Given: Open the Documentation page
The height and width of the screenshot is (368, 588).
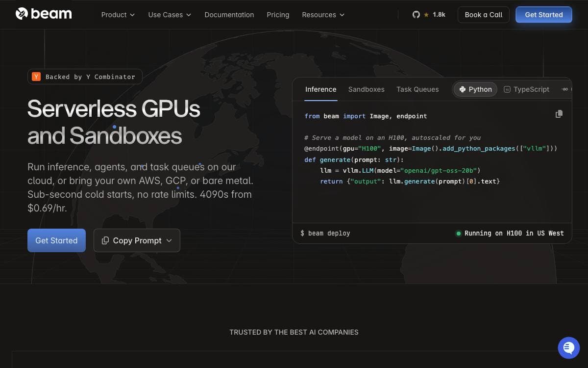Looking at the screenshot, I should click(x=229, y=15).
